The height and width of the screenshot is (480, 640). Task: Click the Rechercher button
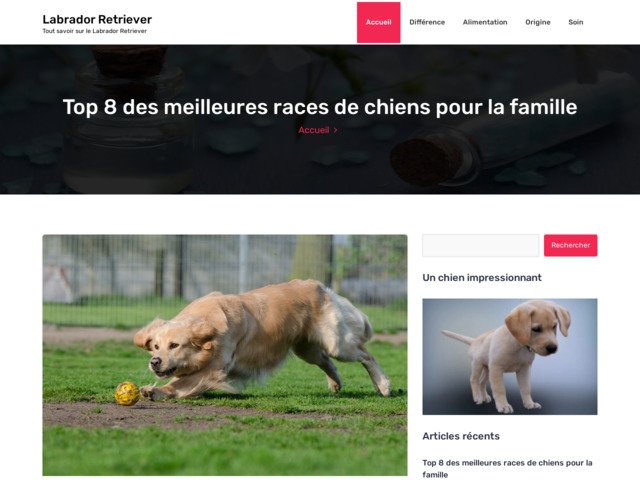pos(570,245)
